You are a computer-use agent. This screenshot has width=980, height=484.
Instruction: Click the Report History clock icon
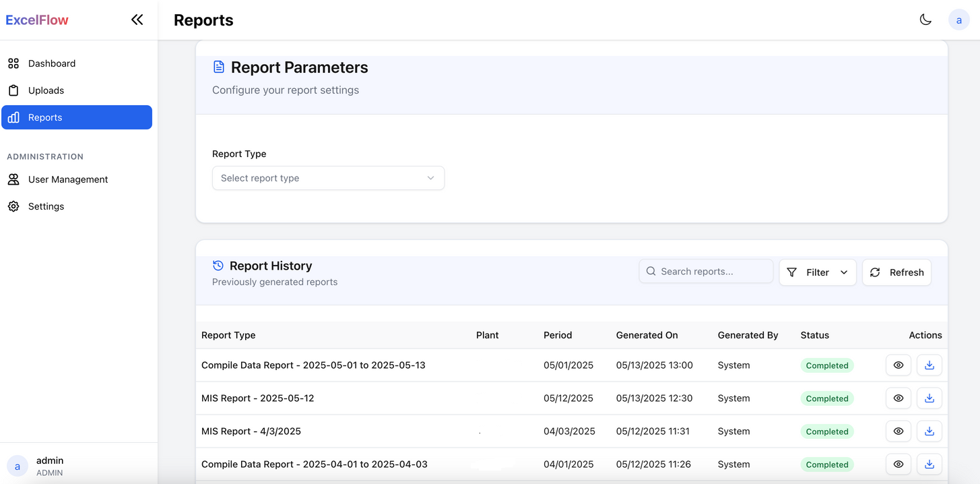[218, 266]
